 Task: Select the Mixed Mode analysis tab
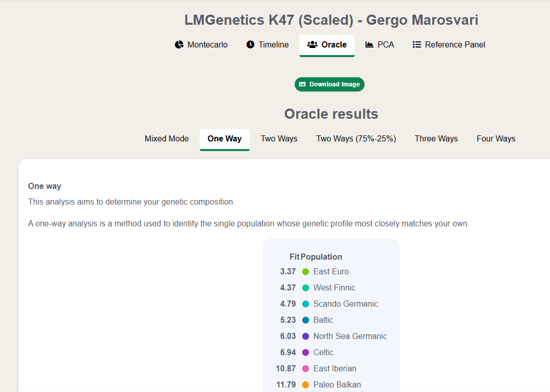click(167, 139)
